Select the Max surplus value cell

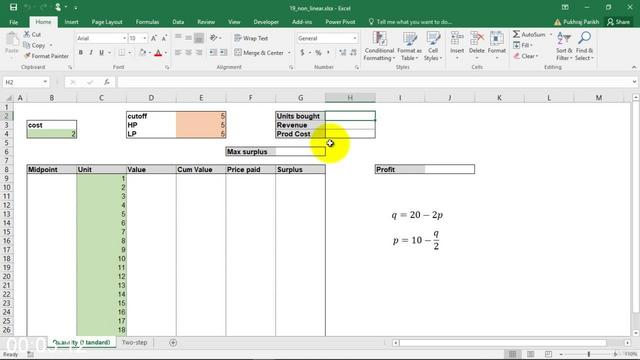click(300, 151)
